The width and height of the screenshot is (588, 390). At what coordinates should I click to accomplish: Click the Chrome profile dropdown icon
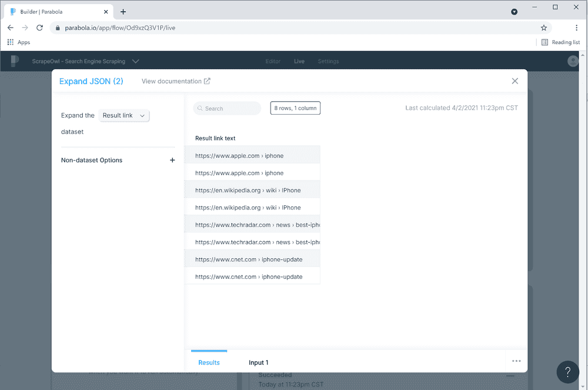tap(514, 12)
